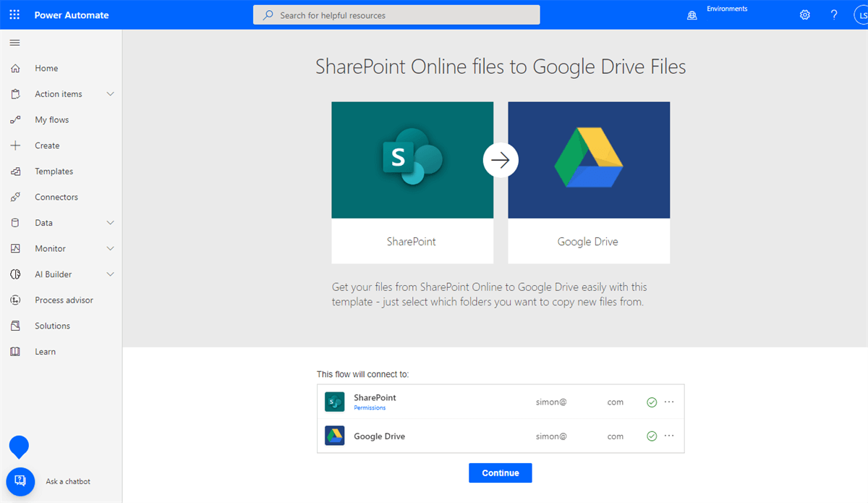Click the template title heading
The image size is (868, 503).
(501, 67)
